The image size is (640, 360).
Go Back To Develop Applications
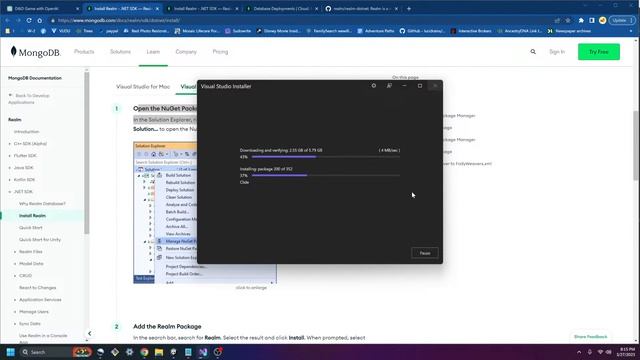(29, 99)
